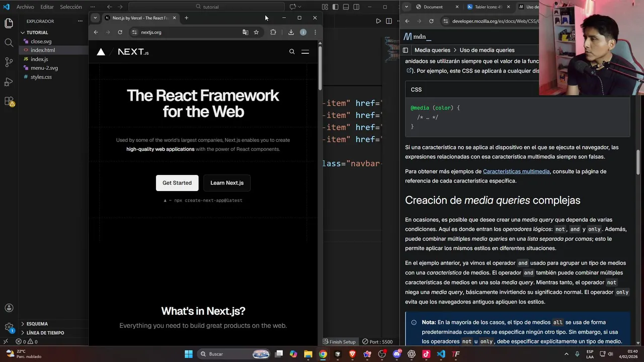Click the Next.js search magnifier icon
This screenshot has width=644, height=362.
click(x=292, y=51)
